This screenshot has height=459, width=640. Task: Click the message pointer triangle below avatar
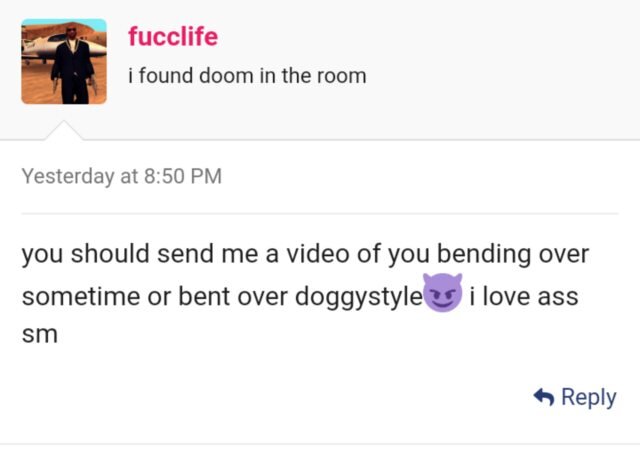click(64, 131)
